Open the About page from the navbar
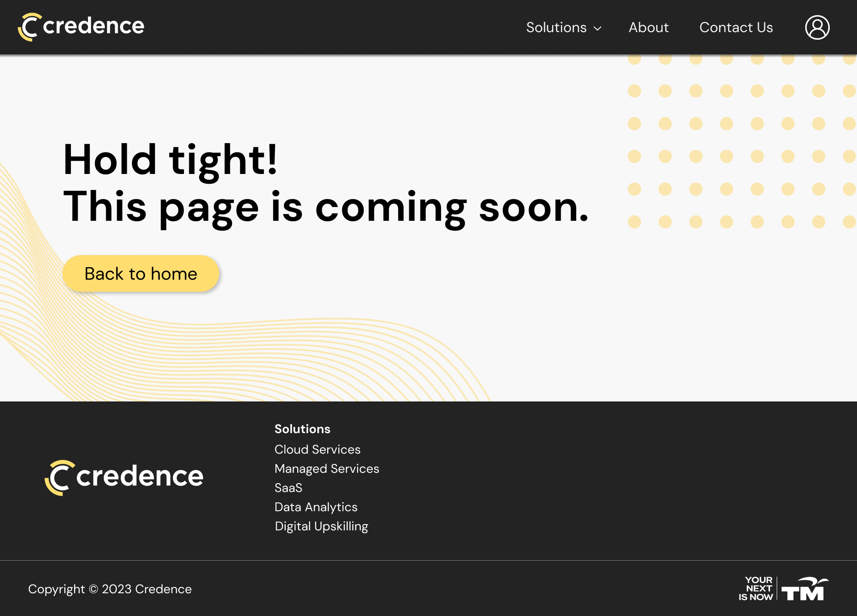Image resolution: width=857 pixels, height=616 pixels. [x=648, y=27]
